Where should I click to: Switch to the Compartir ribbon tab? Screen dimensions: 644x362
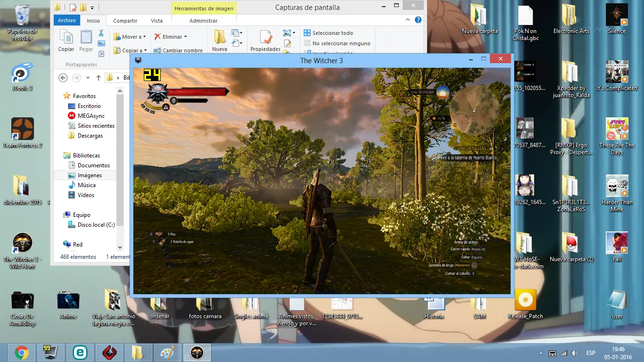[125, 21]
